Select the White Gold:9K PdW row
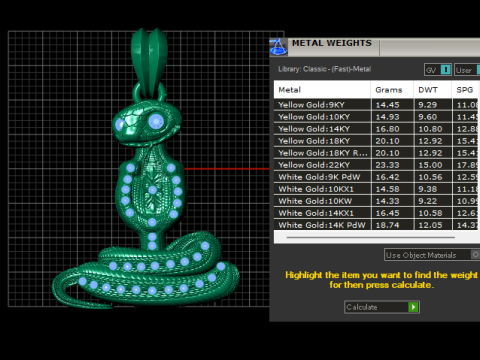480x360 pixels. [376, 177]
